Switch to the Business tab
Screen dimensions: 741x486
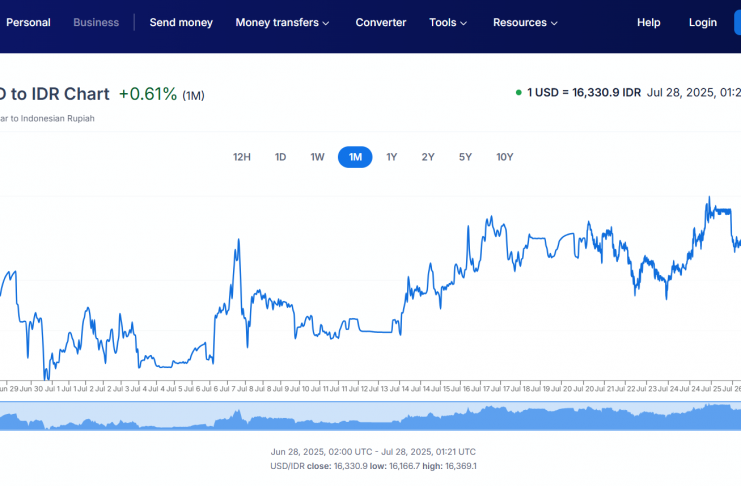coord(96,22)
